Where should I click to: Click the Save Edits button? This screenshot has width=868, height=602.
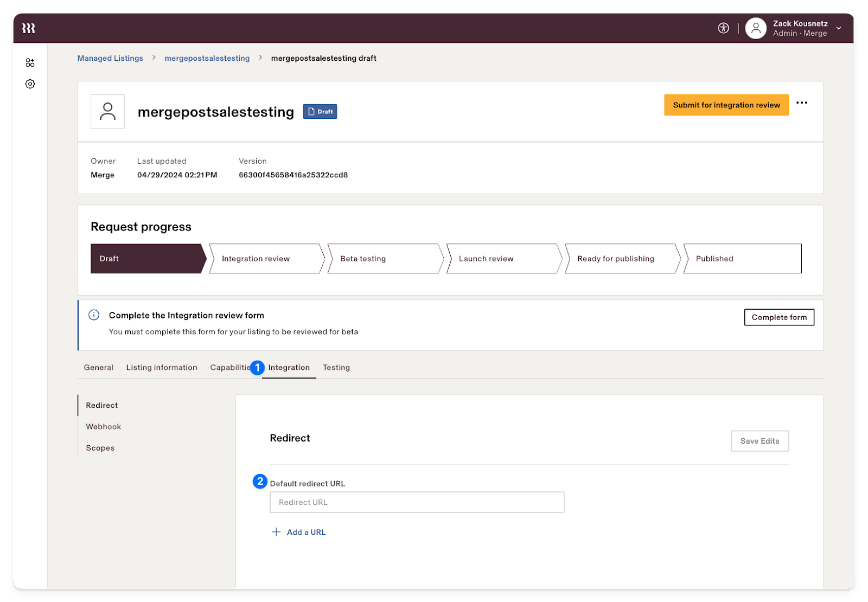click(759, 441)
